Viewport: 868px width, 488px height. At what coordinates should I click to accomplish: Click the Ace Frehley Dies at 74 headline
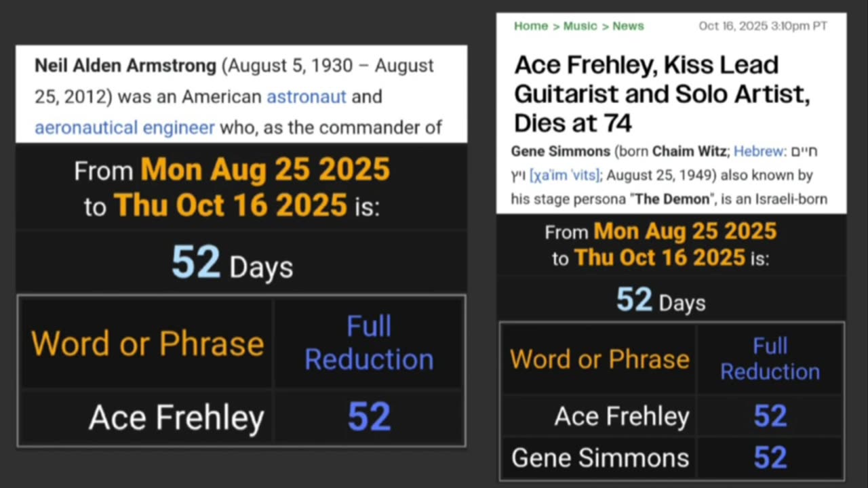click(x=662, y=94)
